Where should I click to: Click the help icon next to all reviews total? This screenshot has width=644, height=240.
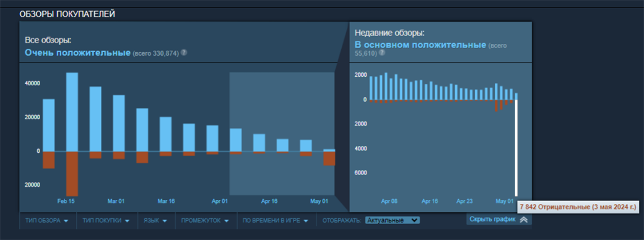184,53
